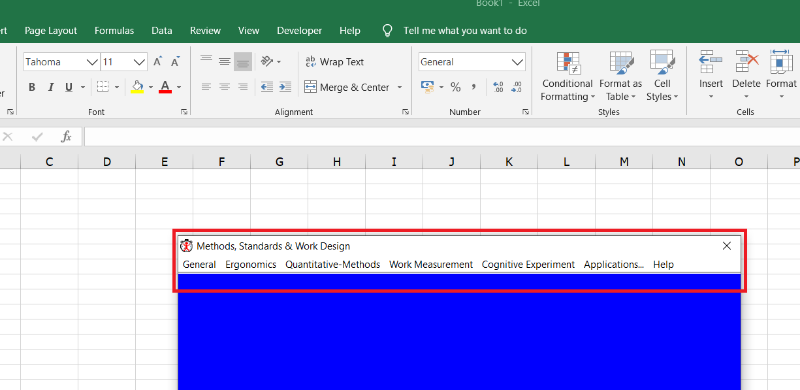Align text right
Viewport: 800px width, 390px height.
243,87
